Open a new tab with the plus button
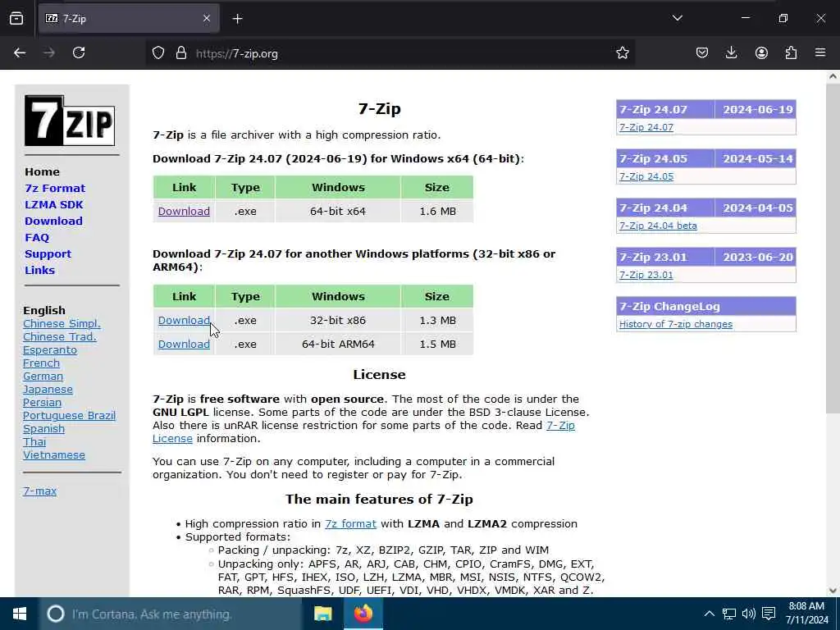 pos(237,19)
